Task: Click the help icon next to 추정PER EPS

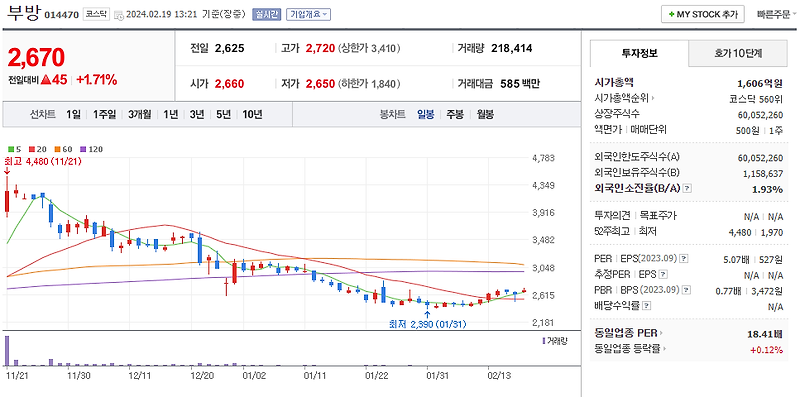Action: (663, 275)
